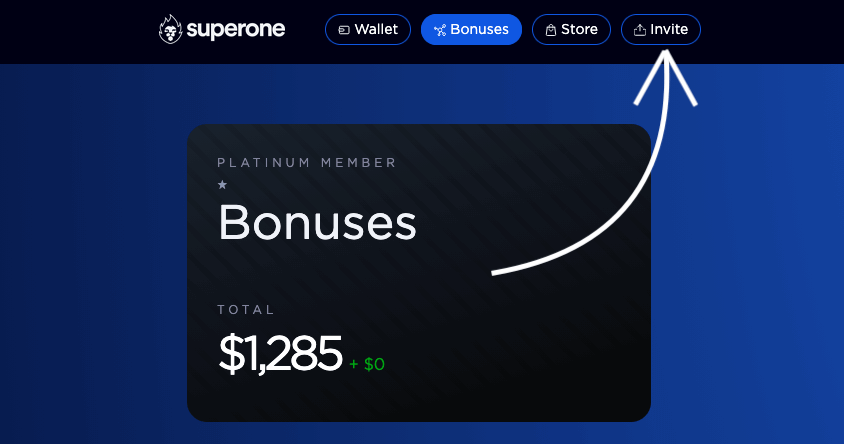Click the small star under Platinum Member
This screenshot has height=444, width=844.
coord(222,185)
